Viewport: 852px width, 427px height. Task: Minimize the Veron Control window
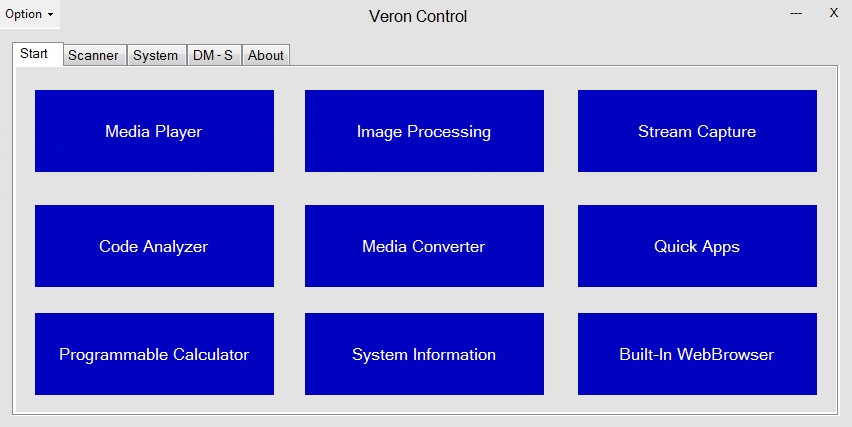(x=796, y=13)
